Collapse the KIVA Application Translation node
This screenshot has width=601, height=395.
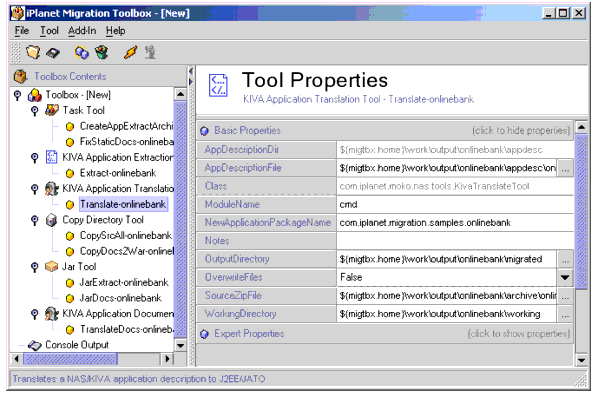(x=34, y=189)
